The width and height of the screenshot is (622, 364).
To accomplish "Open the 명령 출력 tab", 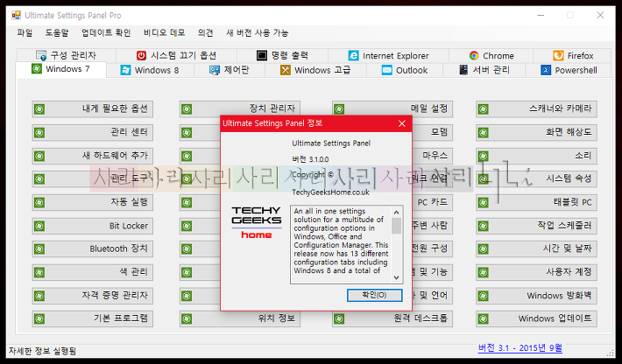I will pyautogui.click(x=282, y=55).
